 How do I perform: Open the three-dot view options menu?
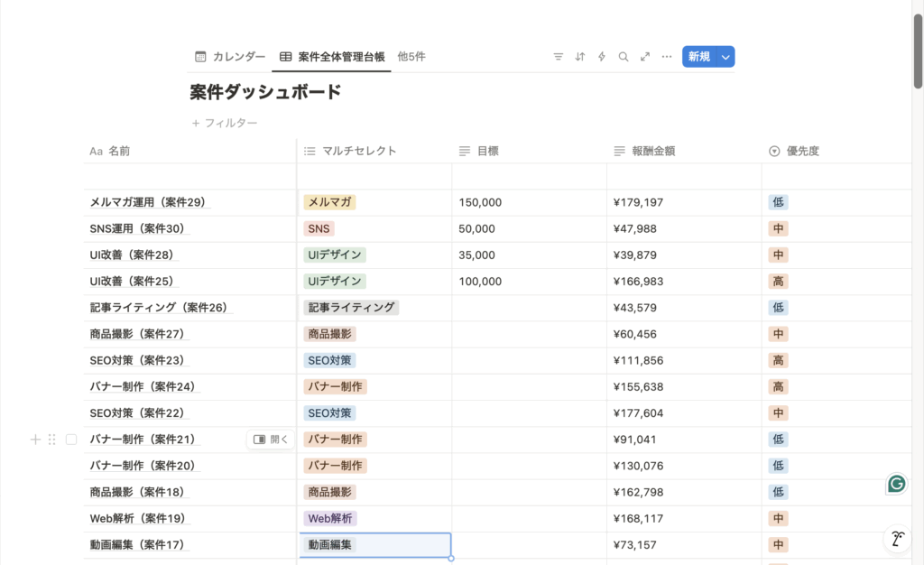tap(667, 57)
